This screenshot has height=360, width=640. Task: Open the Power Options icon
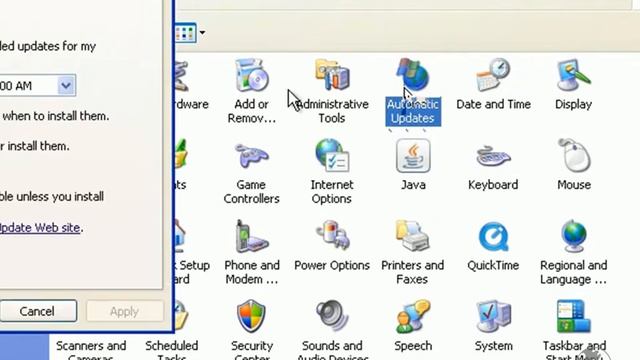pos(332,235)
